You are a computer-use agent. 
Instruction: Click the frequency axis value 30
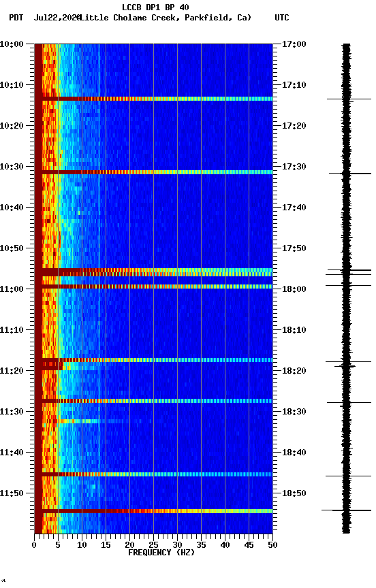(177, 545)
